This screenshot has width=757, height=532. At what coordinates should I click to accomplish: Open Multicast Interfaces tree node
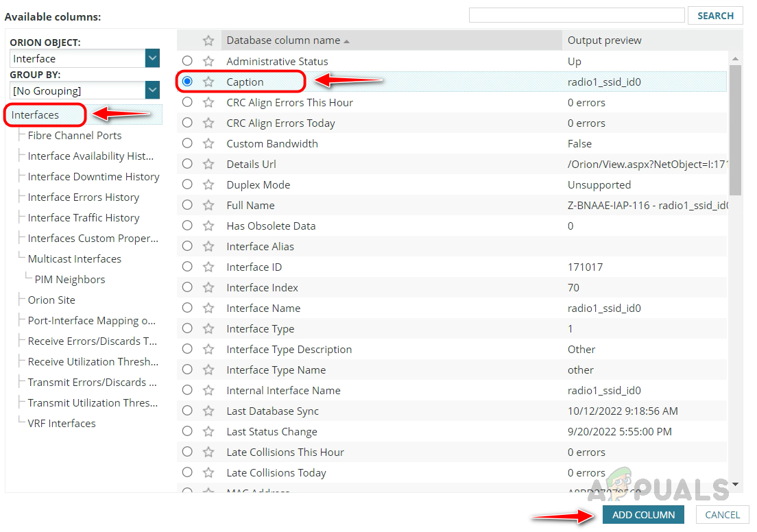point(74,258)
